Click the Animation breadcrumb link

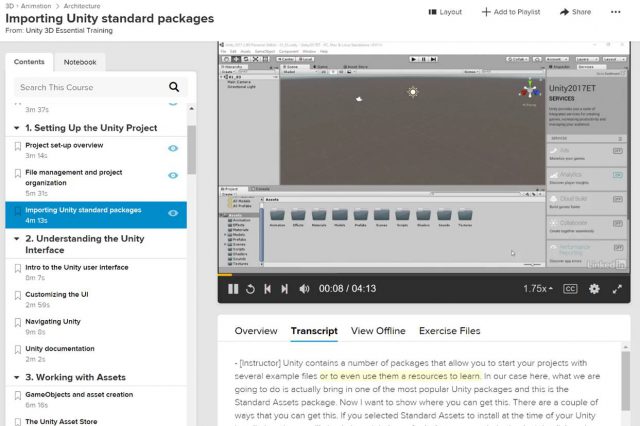(36, 6)
